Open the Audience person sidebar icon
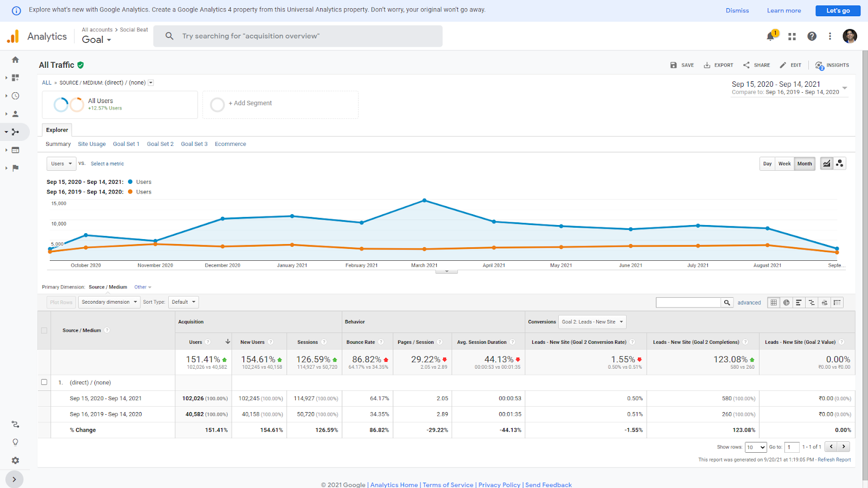Screen dimensions: 868x488 pyautogui.click(x=15, y=114)
